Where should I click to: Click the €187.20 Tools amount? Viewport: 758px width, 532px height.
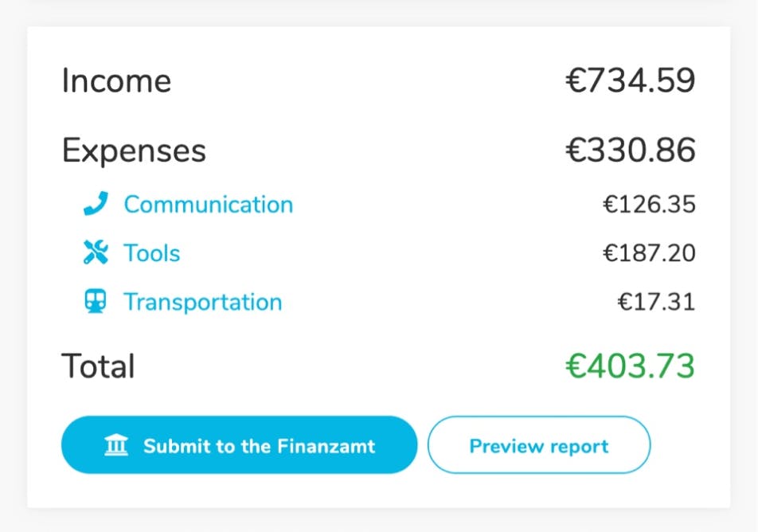coord(649,253)
